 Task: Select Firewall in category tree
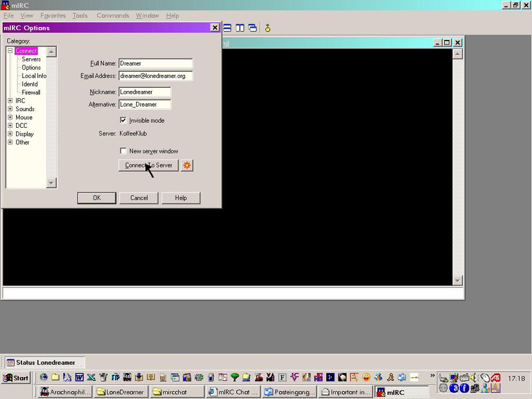(x=31, y=92)
